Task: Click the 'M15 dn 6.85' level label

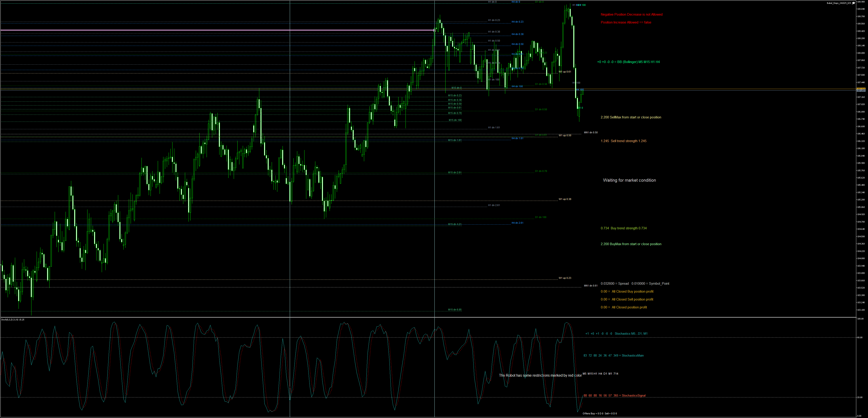Action: (x=455, y=310)
